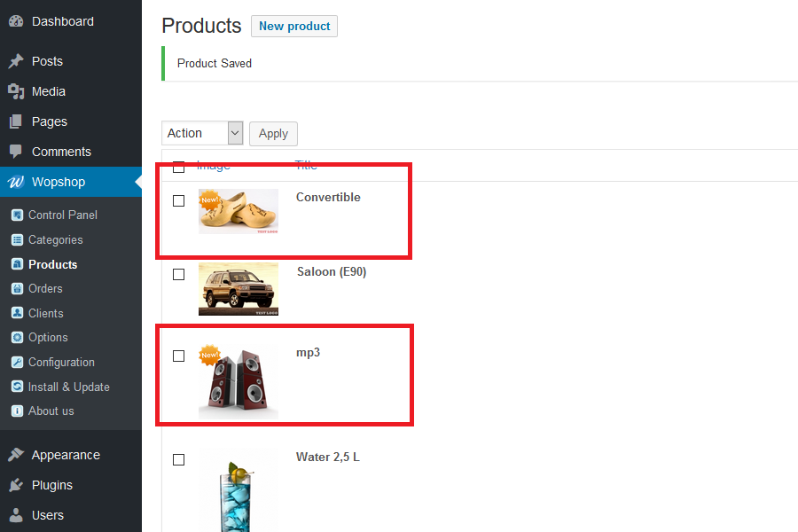The height and width of the screenshot is (532, 798).
Task: Click the Plugins plug icon
Action: pos(16,485)
